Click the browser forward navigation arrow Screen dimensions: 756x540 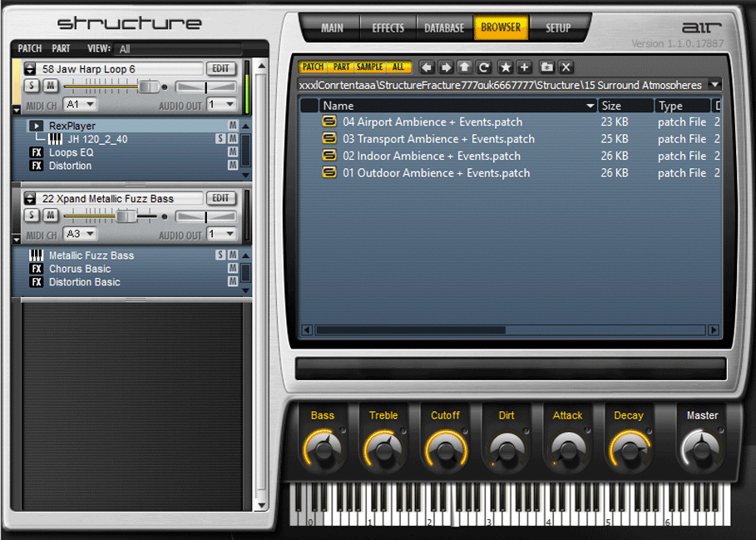[x=446, y=67]
